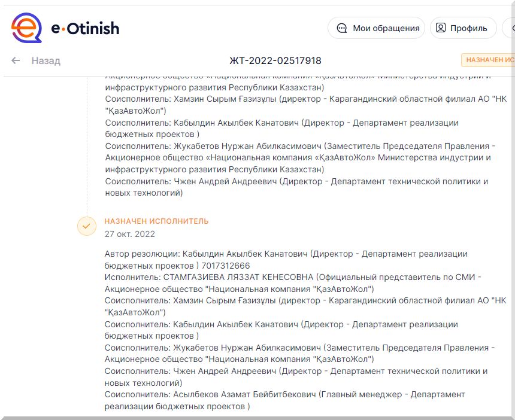Click the phone number 7017312666
This screenshot has height=420, width=515.
tap(226, 266)
